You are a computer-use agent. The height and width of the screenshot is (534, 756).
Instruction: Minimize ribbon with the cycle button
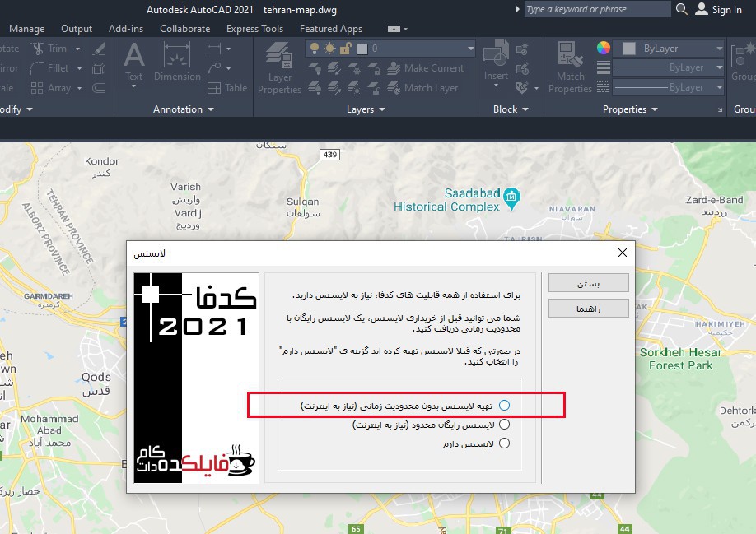[394, 29]
